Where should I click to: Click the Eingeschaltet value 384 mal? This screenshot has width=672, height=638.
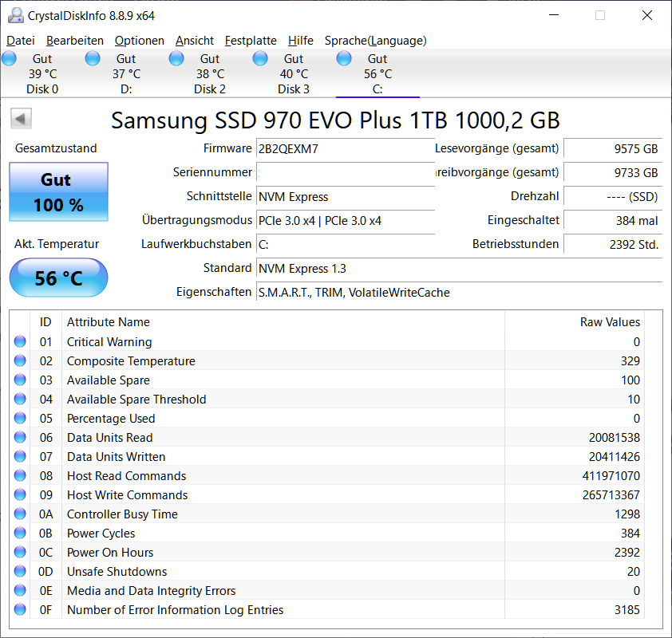tap(613, 221)
